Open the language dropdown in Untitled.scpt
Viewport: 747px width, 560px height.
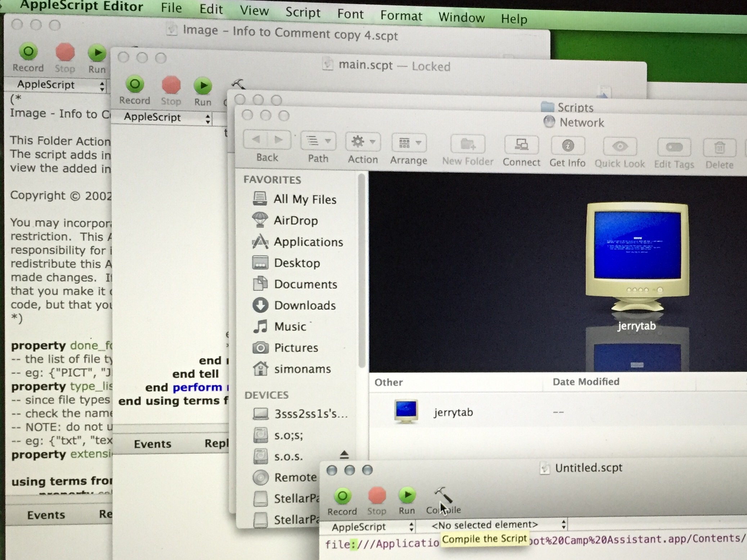(368, 527)
